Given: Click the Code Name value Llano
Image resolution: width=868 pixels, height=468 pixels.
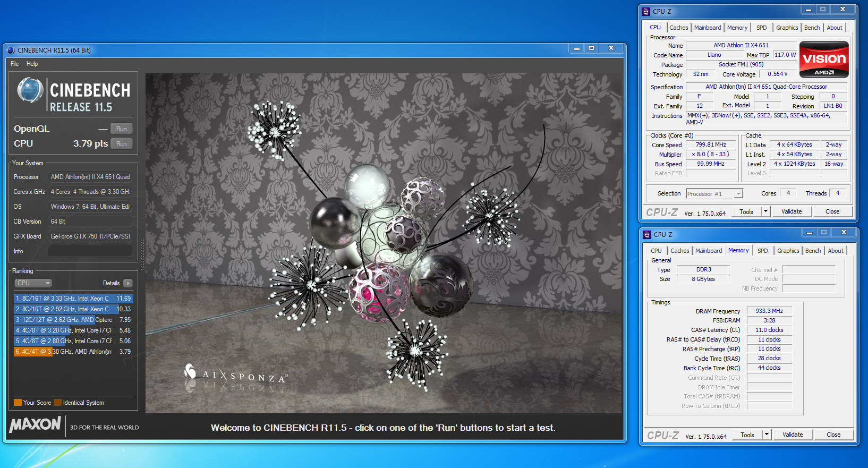Looking at the screenshot, I should point(714,55).
